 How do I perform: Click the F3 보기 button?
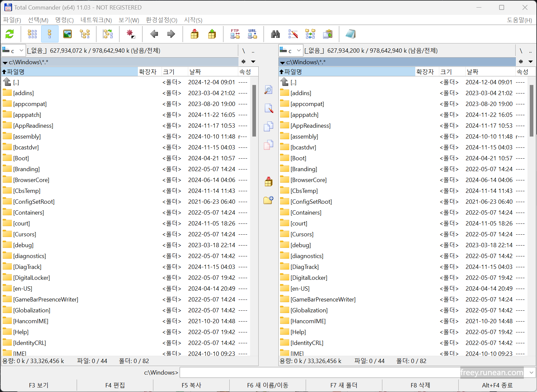(x=39, y=385)
